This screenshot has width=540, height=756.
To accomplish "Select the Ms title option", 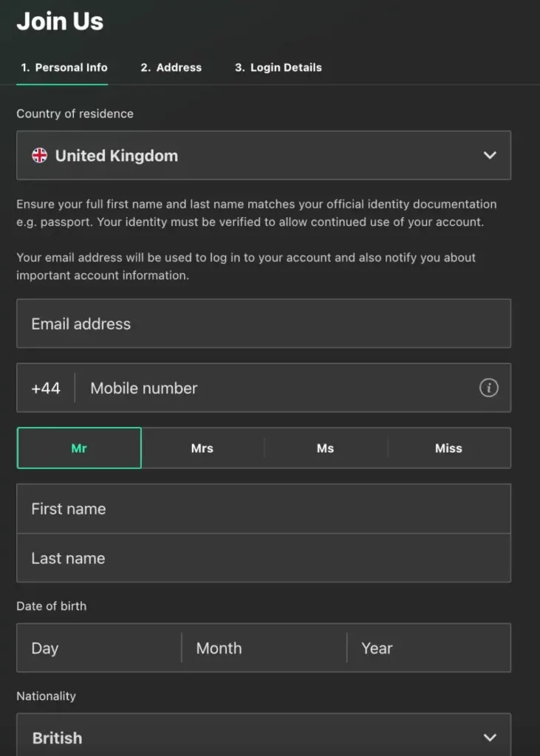I will [325, 448].
